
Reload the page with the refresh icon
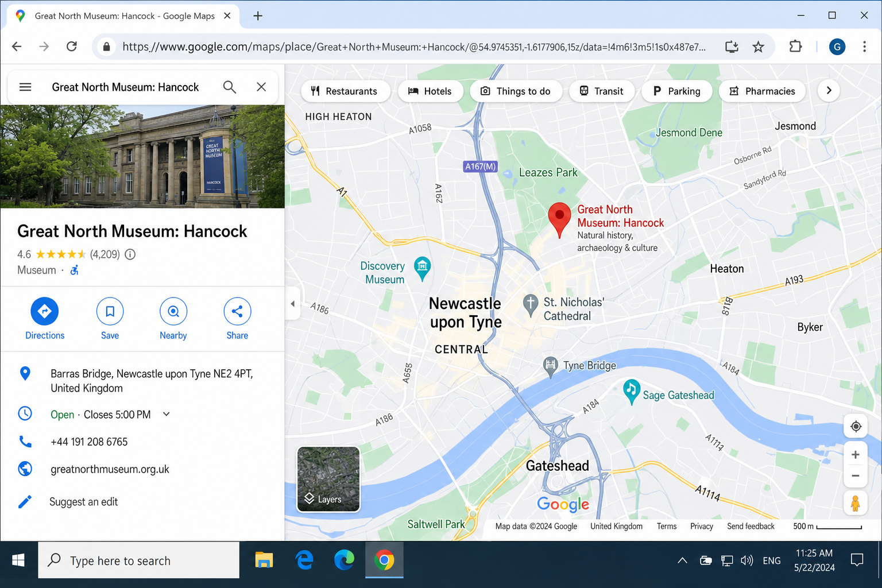(x=72, y=47)
